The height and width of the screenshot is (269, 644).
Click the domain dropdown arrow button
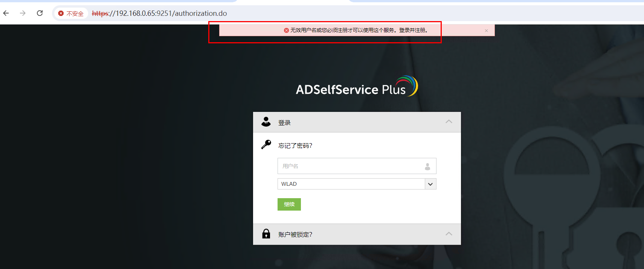coord(430,184)
